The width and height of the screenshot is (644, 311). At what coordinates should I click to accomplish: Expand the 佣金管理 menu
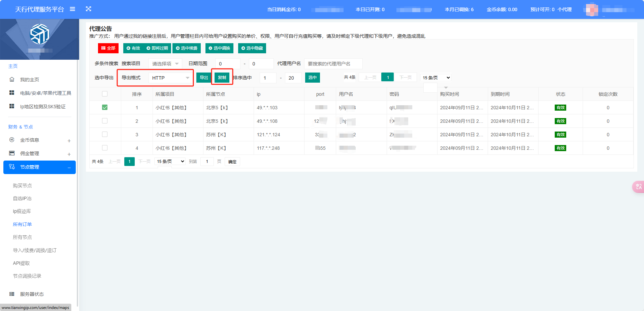point(69,154)
